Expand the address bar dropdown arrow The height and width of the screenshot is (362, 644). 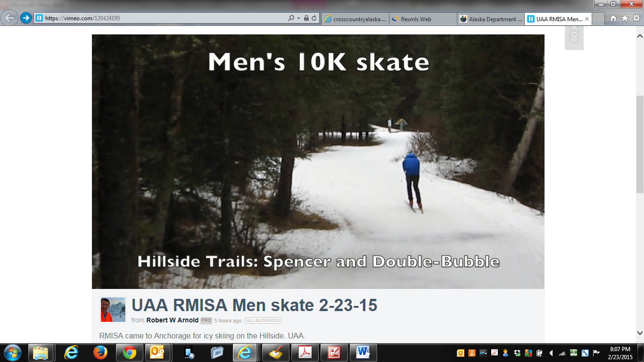[298, 18]
